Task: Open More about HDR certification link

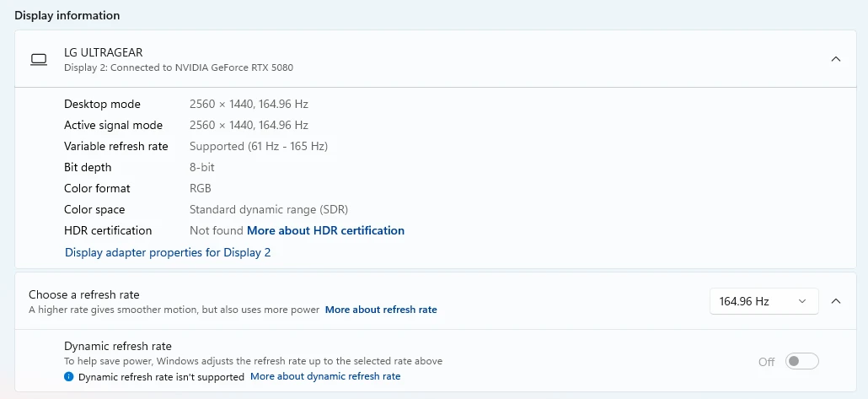Action: click(x=325, y=230)
